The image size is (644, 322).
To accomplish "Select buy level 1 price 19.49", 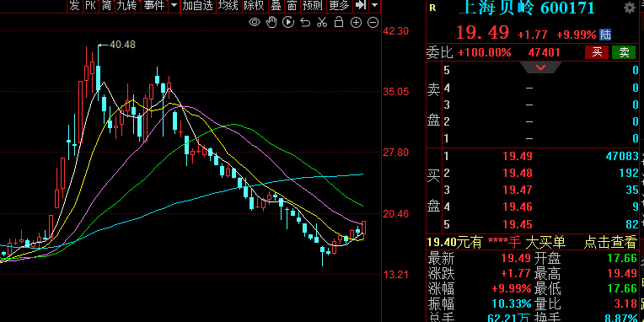I will tap(518, 156).
